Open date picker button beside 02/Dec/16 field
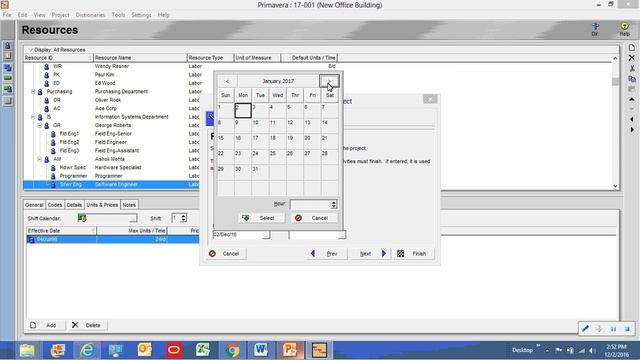This screenshot has width=640, height=360. coord(266,235)
